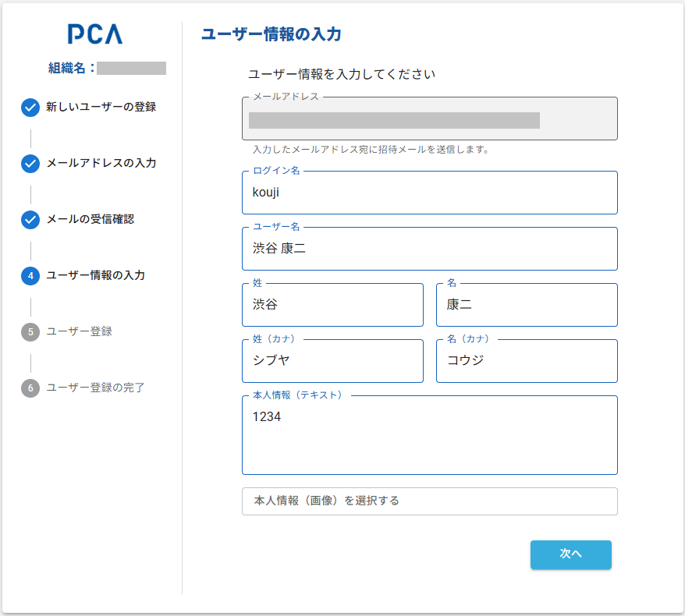Click the step 5 circle icon ユーザー登録
685x616 pixels.
30,332
